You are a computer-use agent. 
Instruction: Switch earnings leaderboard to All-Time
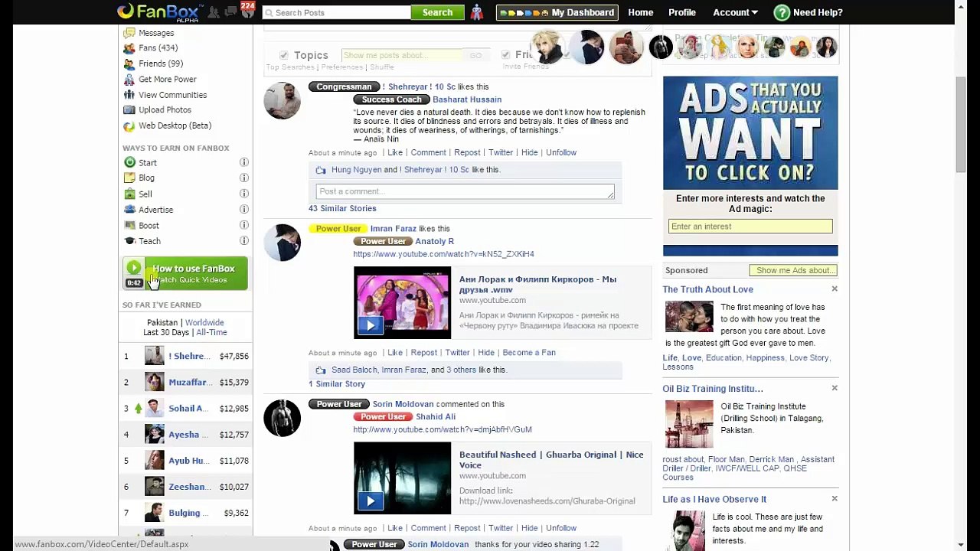(211, 333)
